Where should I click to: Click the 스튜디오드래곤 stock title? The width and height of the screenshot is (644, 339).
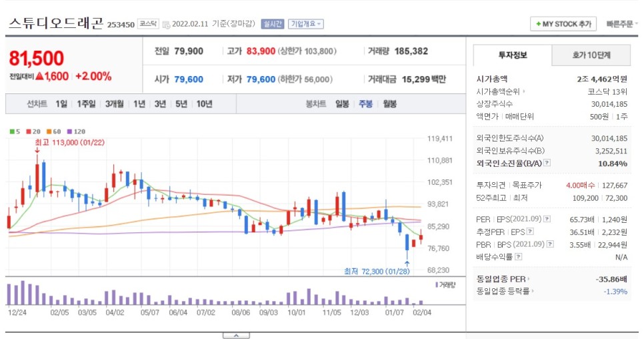click(56, 23)
